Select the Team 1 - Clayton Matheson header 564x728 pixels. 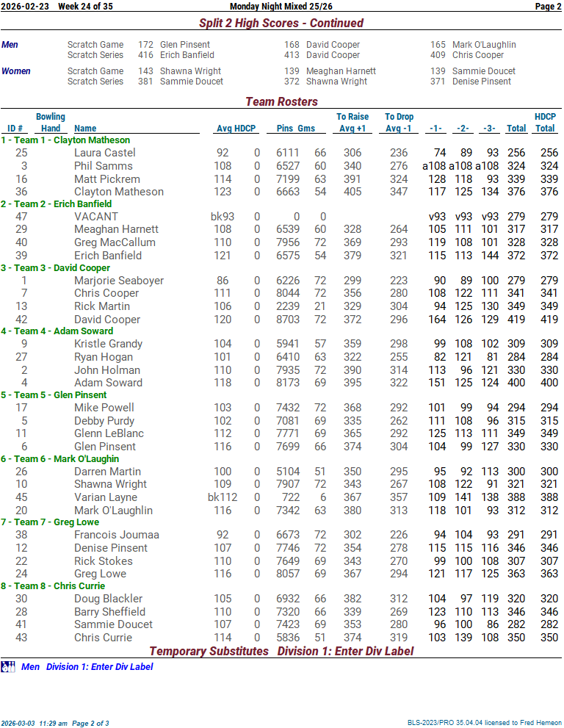(65, 140)
